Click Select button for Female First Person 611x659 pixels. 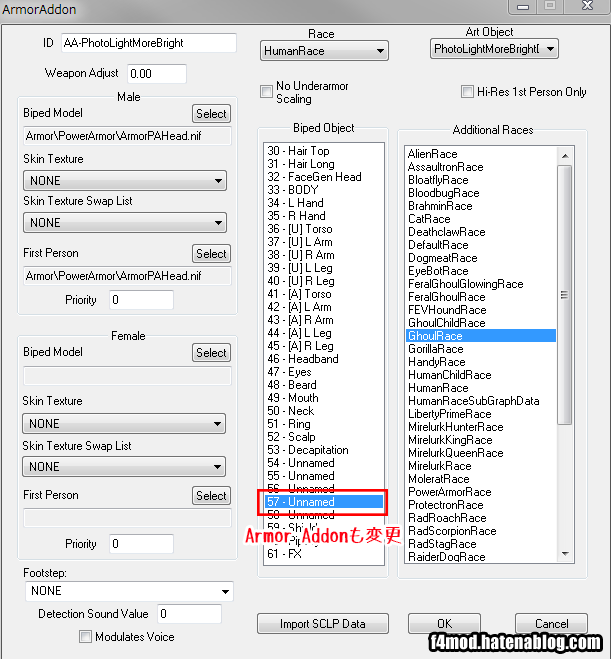pyautogui.click(x=211, y=496)
